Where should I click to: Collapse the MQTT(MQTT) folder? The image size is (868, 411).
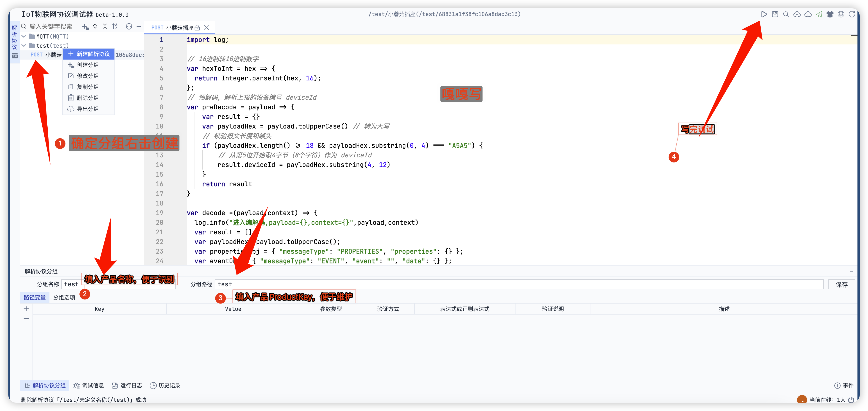coord(24,36)
